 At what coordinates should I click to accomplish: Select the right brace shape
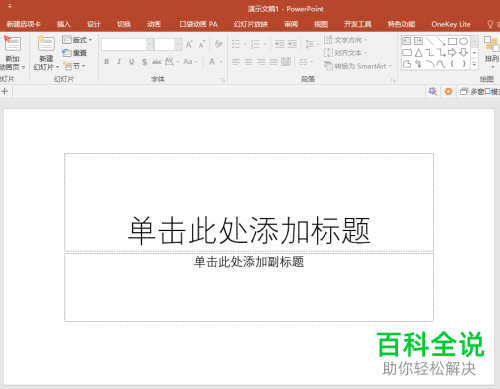[x=464, y=64]
